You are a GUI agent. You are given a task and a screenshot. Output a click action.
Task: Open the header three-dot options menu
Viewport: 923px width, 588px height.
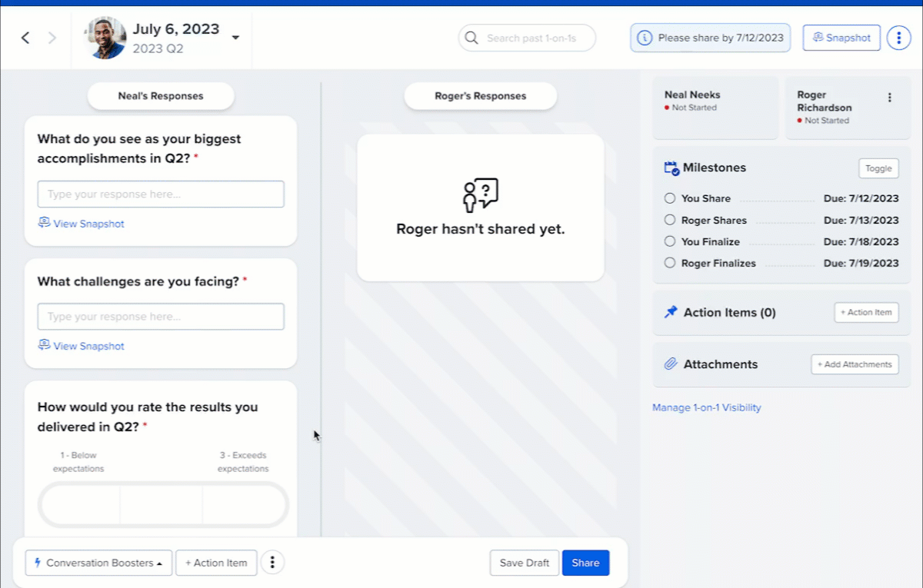point(898,38)
